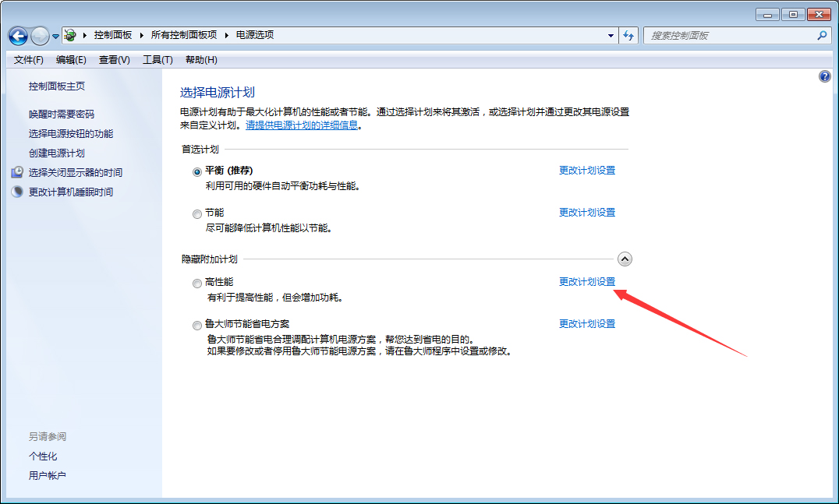Select the 平衡 (推荐) power plan

point(196,171)
